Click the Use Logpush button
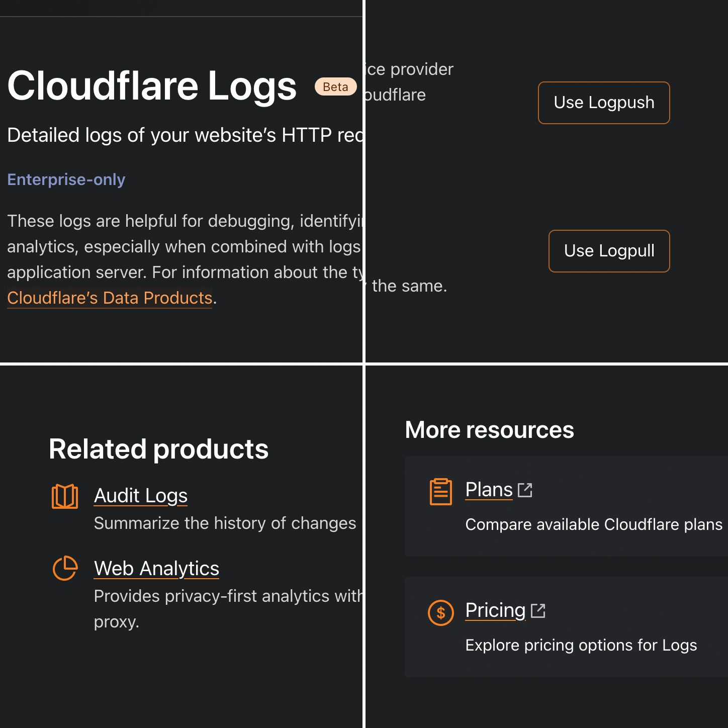This screenshot has height=728, width=728. click(x=603, y=103)
